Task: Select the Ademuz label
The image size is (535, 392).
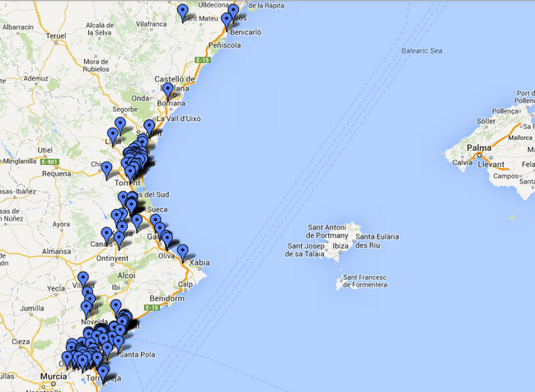Action: pyautogui.click(x=35, y=78)
